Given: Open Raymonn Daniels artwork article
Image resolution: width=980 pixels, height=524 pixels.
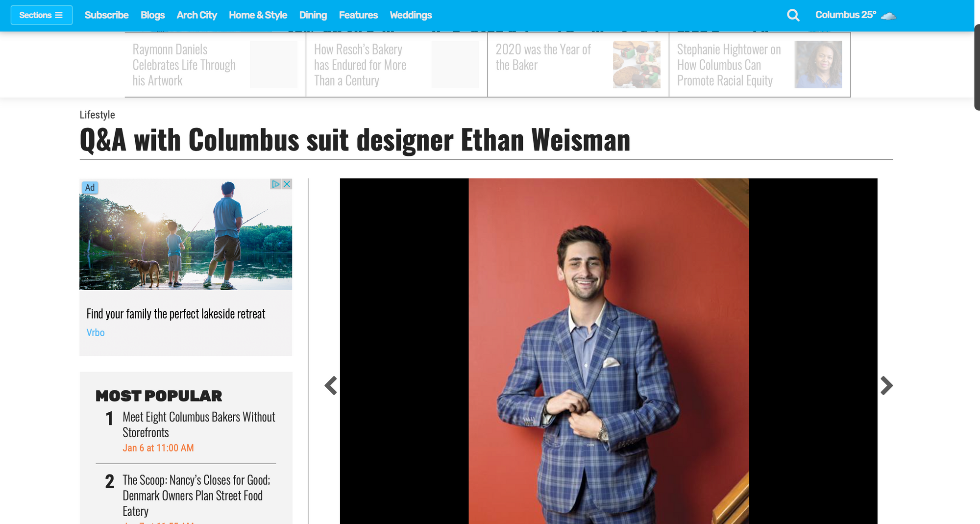Looking at the screenshot, I should click(184, 65).
